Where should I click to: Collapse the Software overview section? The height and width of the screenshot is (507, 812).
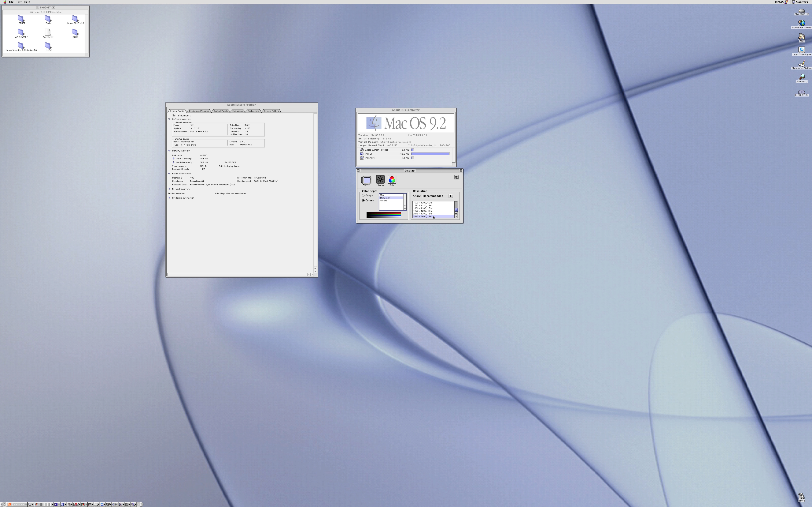pos(169,119)
